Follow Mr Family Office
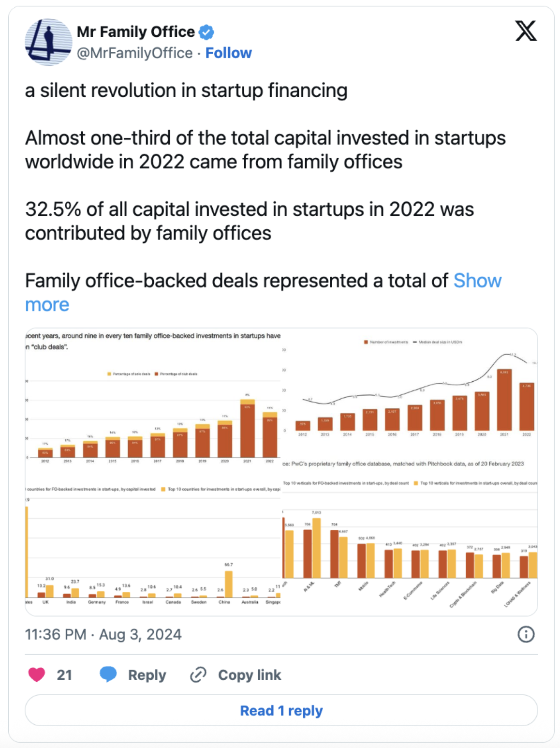The height and width of the screenshot is (748, 560). point(228,53)
